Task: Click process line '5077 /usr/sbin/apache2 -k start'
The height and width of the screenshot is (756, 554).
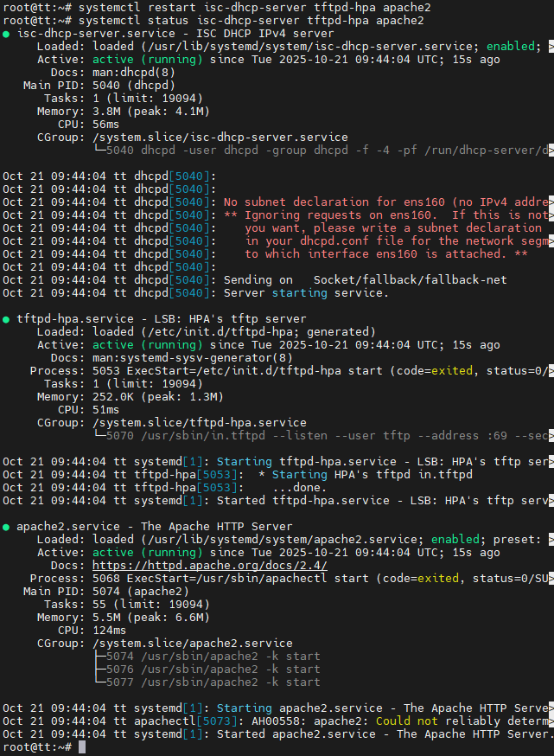Action: point(213,682)
